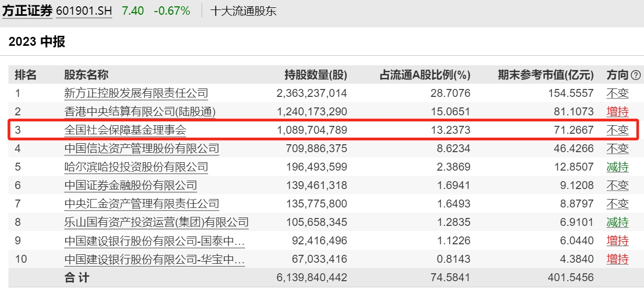Click 不变 in the 中国证券金融 row
The height and width of the screenshot is (288, 644).
click(618, 185)
